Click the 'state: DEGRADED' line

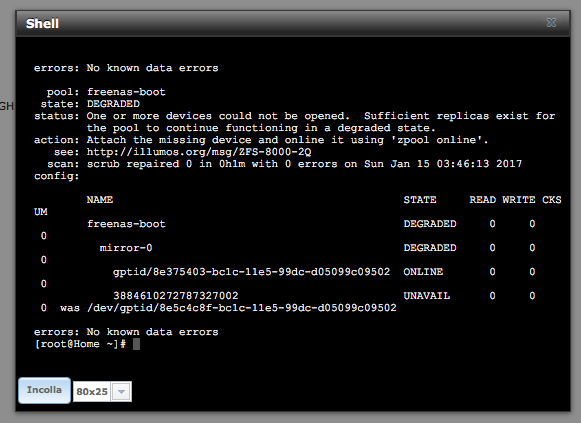(x=90, y=104)
